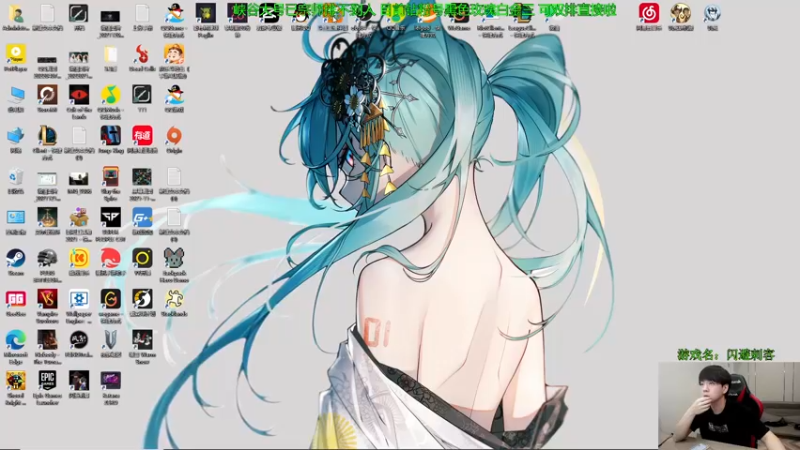Open the blue G+ app shortcut

pos(142,217)
